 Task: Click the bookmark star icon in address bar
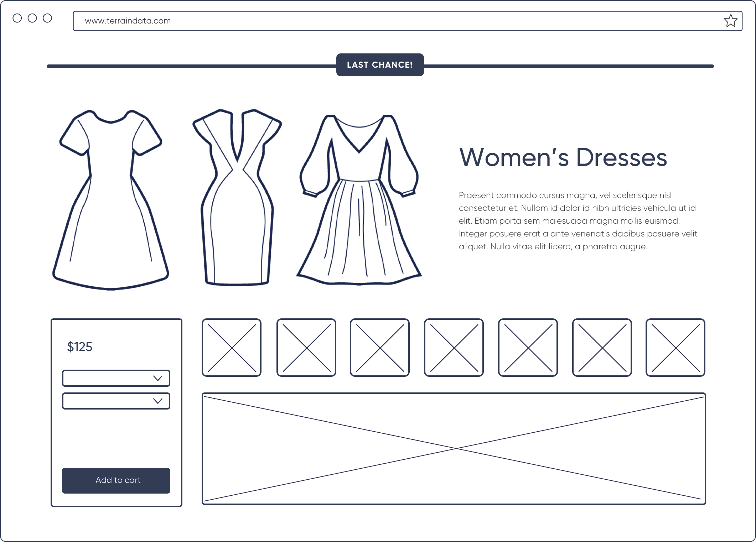[730, 21]
